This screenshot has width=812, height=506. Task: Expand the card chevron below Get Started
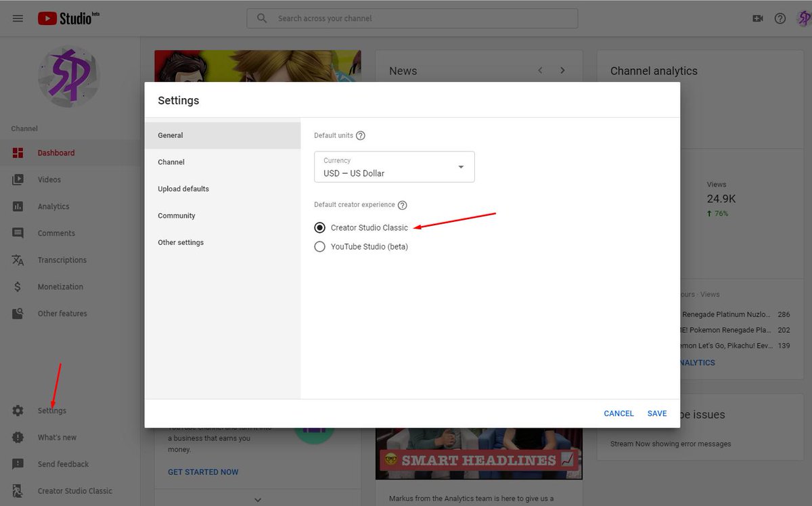point(258,499)
